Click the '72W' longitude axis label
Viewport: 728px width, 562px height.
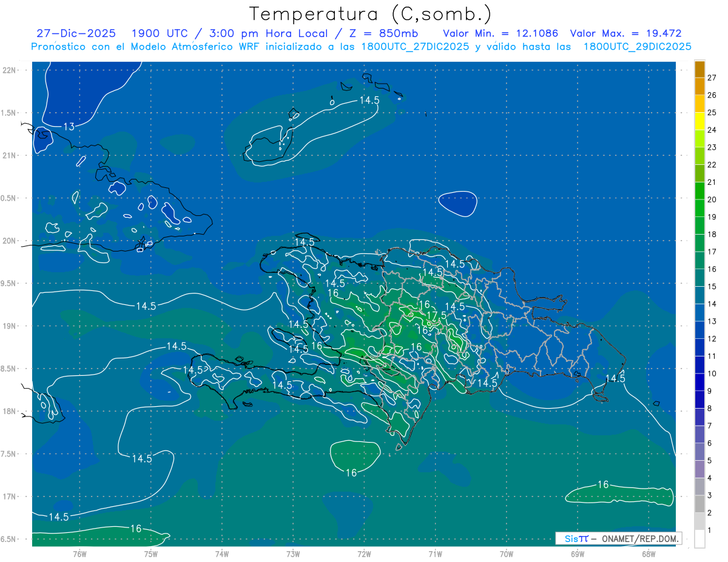364,554
